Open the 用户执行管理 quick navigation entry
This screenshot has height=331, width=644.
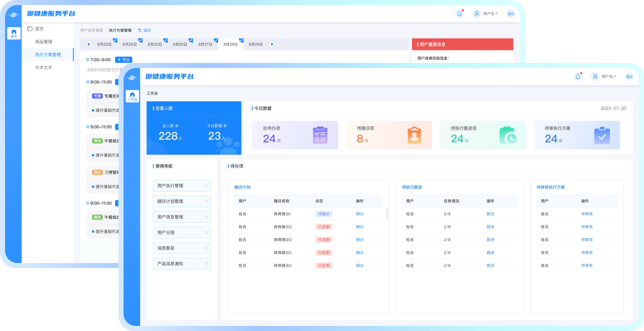point(182,186)
